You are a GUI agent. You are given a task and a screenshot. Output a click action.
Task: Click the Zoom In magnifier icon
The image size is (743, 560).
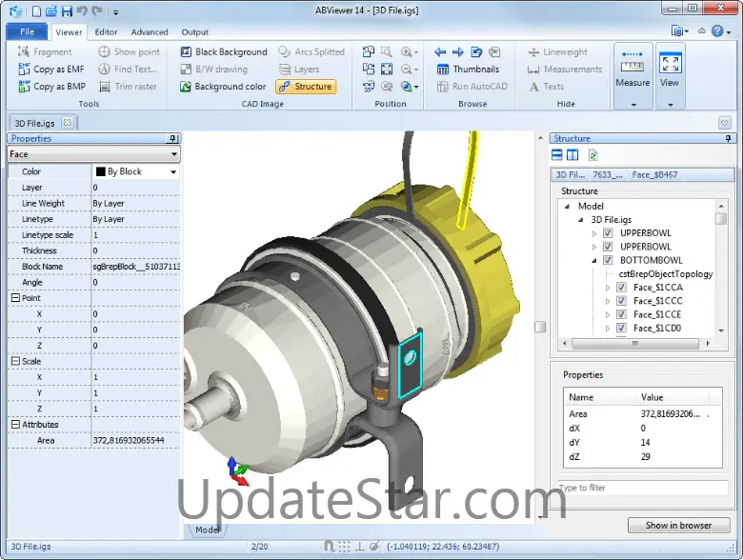coord(406,51)
